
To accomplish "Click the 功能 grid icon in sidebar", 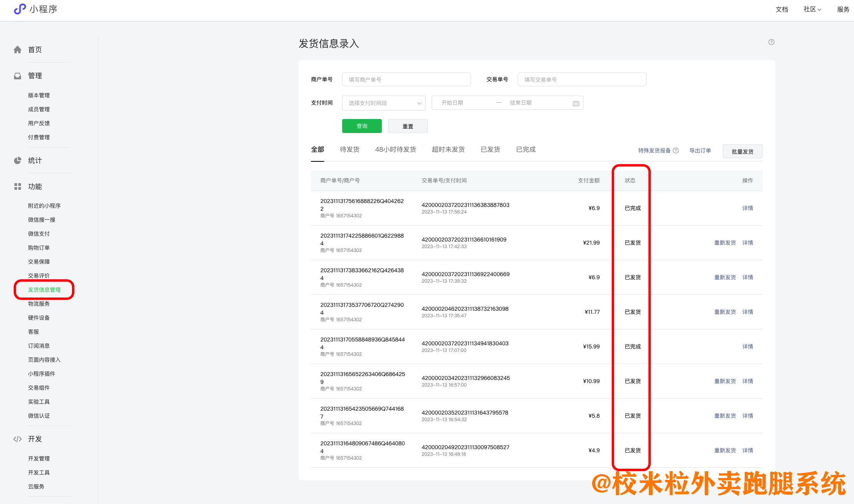I will click(x=17, y=186).
